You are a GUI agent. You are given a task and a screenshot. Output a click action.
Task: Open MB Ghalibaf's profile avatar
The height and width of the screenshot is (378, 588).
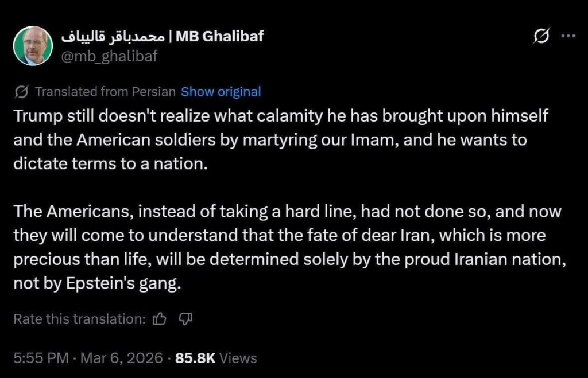(x=33, y=46)
